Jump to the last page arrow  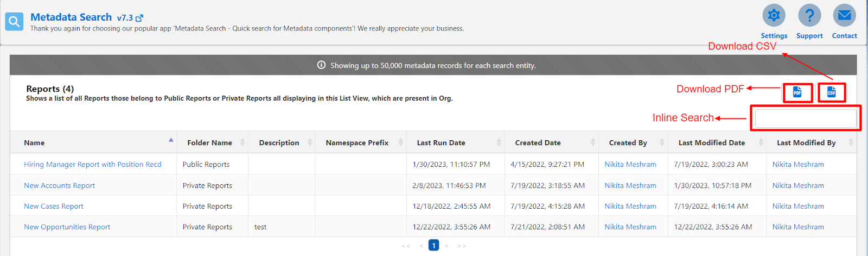click(462, 246)
